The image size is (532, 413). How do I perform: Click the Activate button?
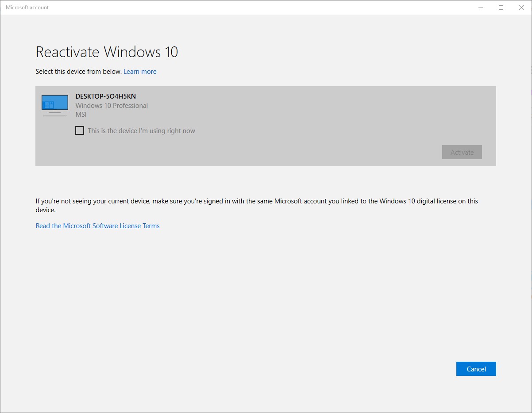pos(462,152)
